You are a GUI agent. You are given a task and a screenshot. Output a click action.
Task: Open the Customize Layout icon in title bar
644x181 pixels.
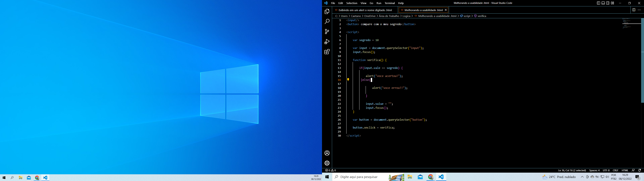[612, 3]
